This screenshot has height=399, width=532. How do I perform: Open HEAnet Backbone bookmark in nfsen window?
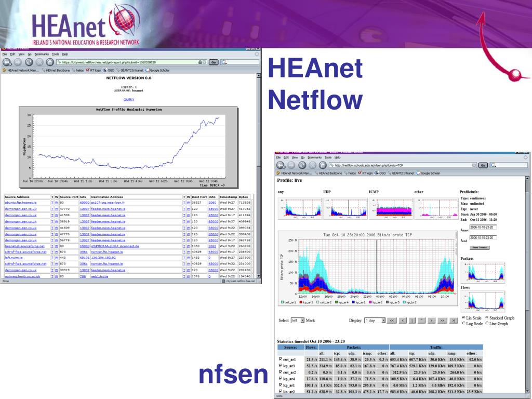pos(328,173)
